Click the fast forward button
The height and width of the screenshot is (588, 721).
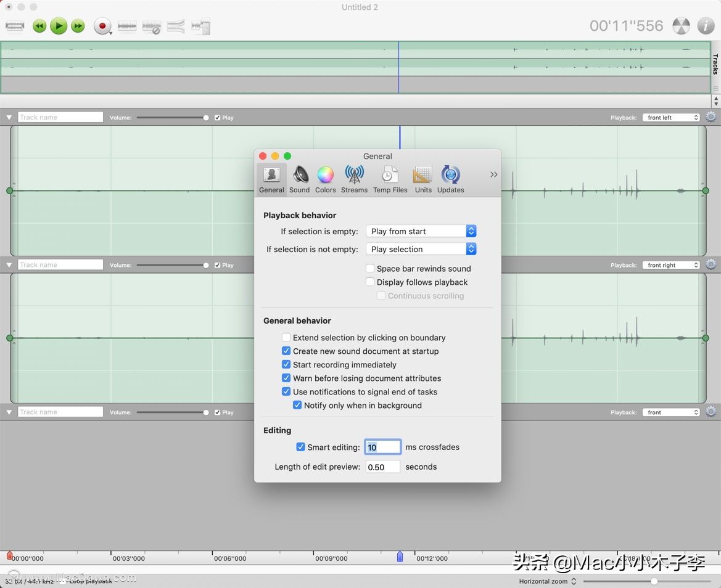click(x=78, y=26)
